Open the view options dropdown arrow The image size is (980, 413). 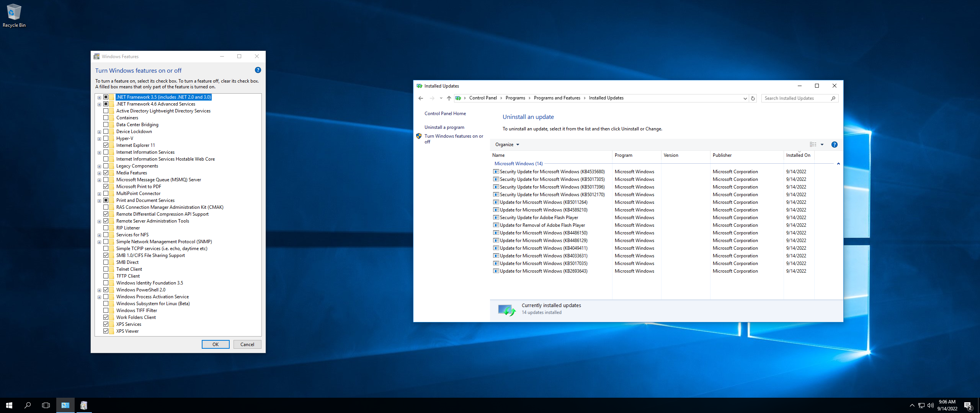(822, 145)
